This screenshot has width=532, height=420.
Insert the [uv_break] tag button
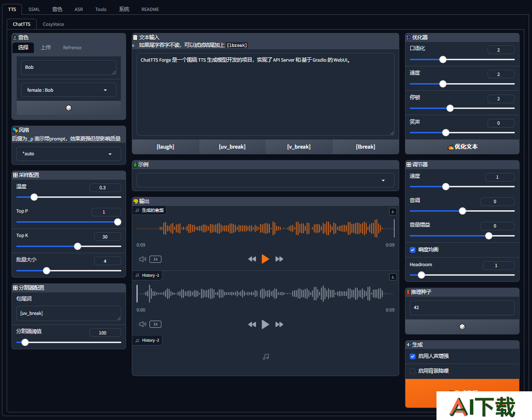(x=232, y=147)
